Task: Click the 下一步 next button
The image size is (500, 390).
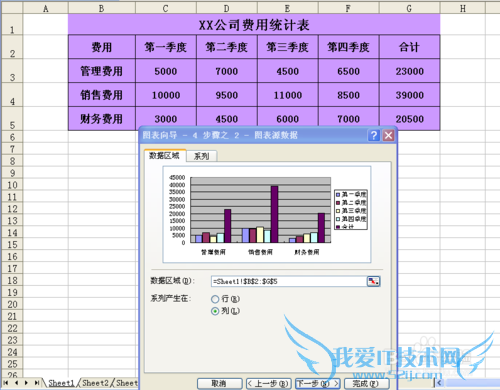Action: [318, 384]
